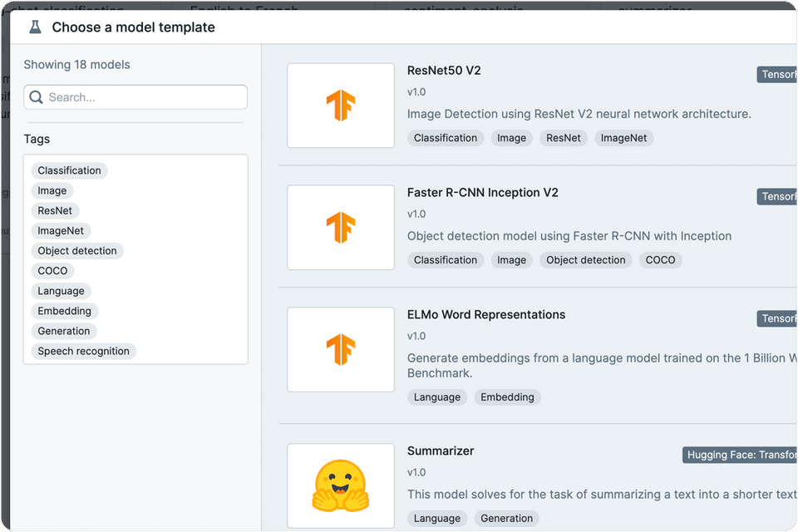Click Language tag under ELMo Word Representations

click(437, 397)
